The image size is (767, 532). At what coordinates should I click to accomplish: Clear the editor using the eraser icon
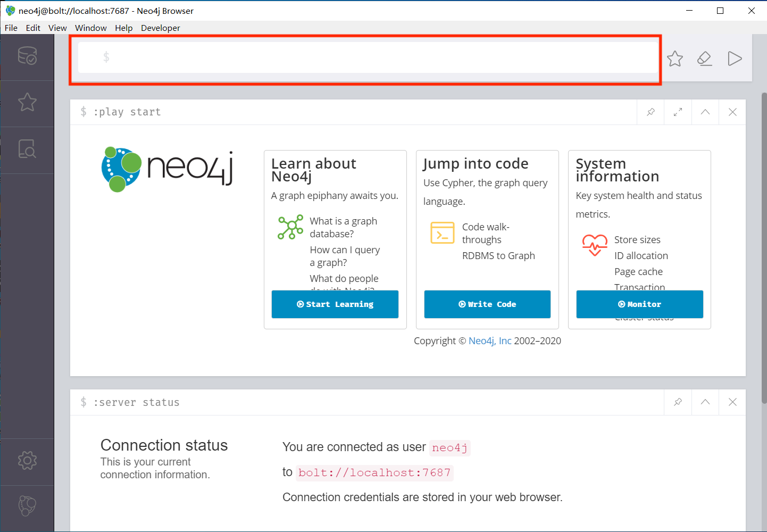704,59
